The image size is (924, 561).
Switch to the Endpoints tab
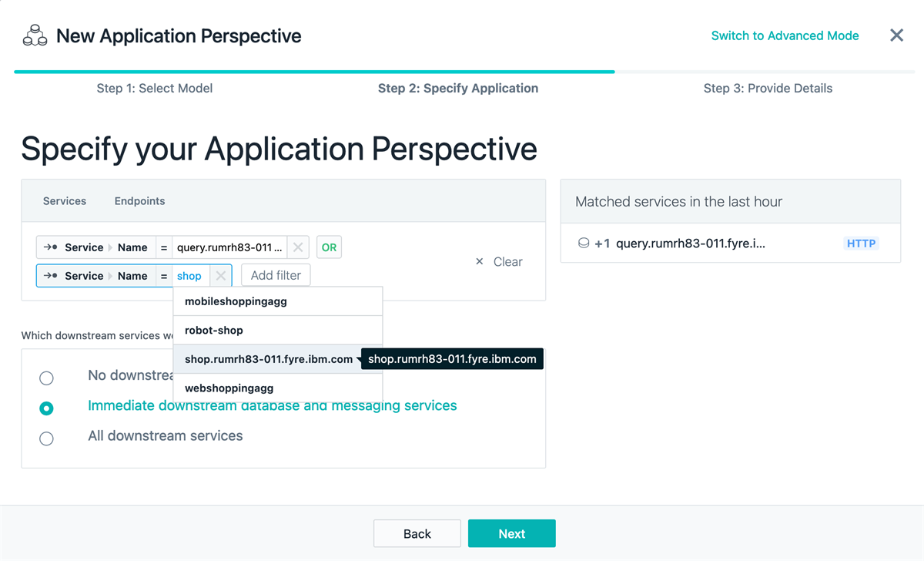point(139,200)
